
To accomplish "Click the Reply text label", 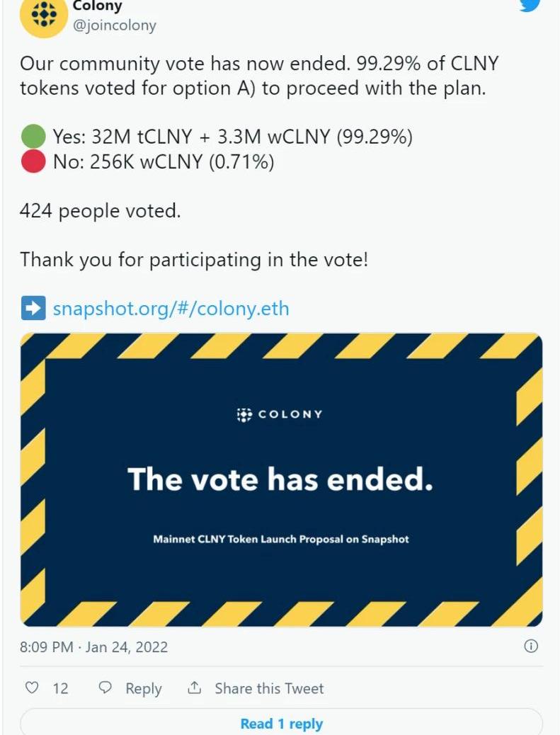I will (144, 688).
